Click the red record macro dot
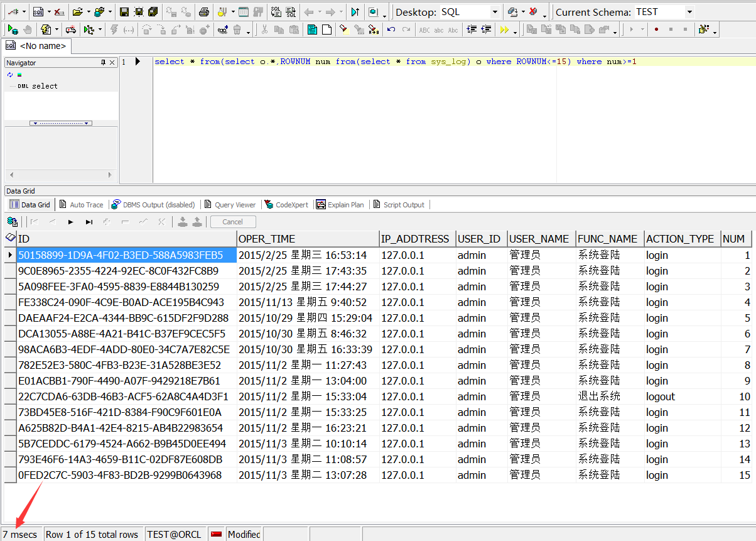The image size is (756, 541). click(x=656, y=30)
